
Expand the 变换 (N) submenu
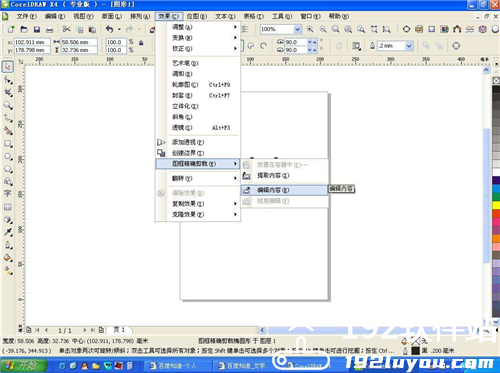point(198,38)
